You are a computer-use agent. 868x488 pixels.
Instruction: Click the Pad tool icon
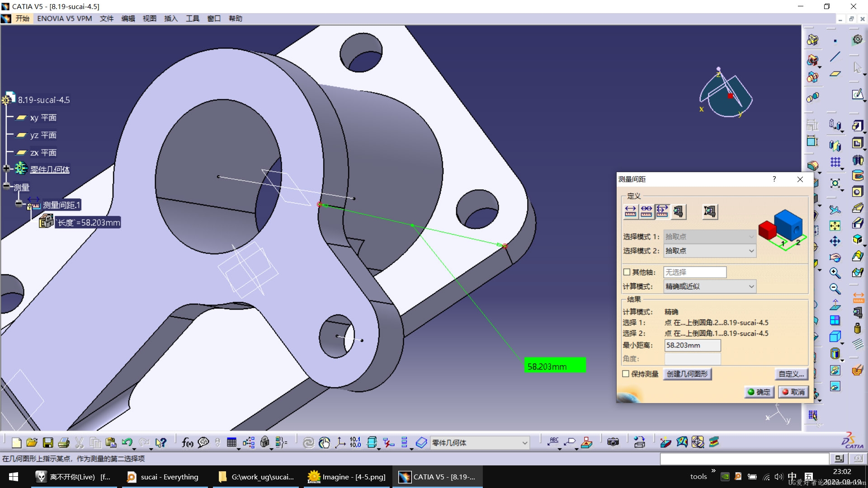point(857,126)
